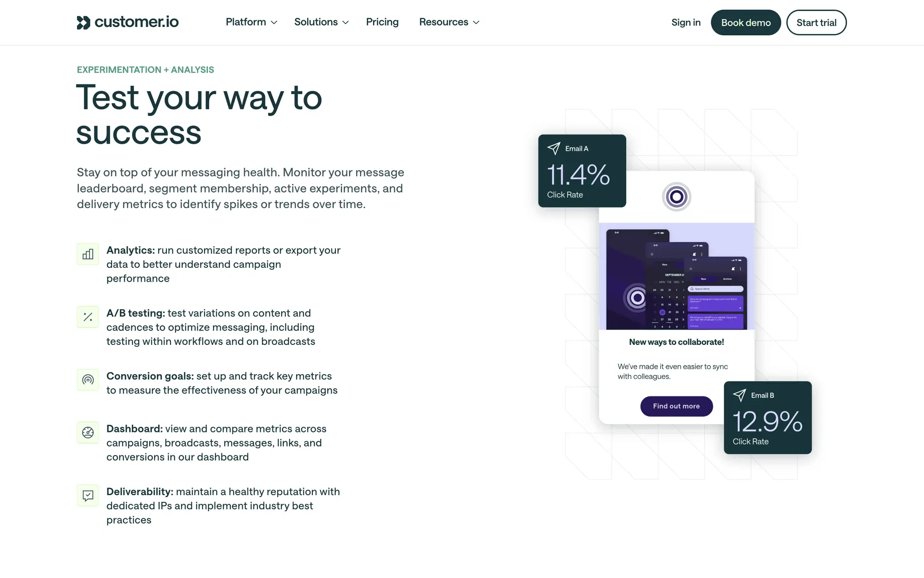The height and width of the screenshot is (578, 924).
Task: Expand the Platform dropdown menu
Action: [x=251, y=22]
